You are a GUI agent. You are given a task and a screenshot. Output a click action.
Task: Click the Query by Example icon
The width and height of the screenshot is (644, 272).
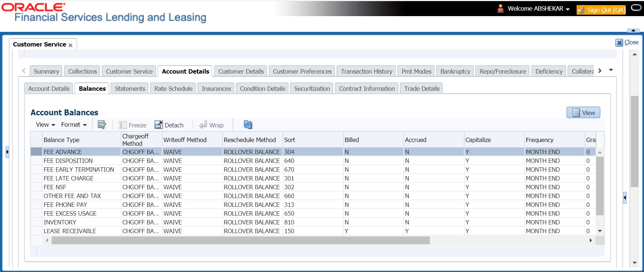click(x=101, y=125)
